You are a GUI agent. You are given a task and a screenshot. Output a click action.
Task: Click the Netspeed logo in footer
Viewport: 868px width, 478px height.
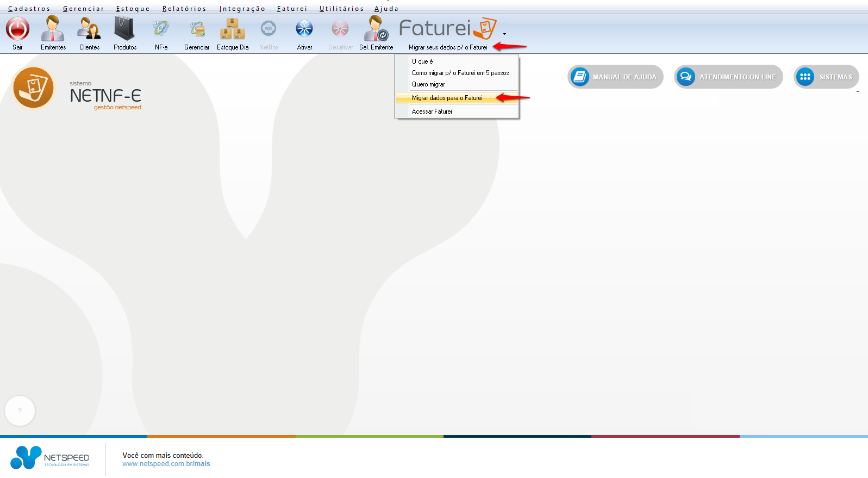tap(50, 457)
